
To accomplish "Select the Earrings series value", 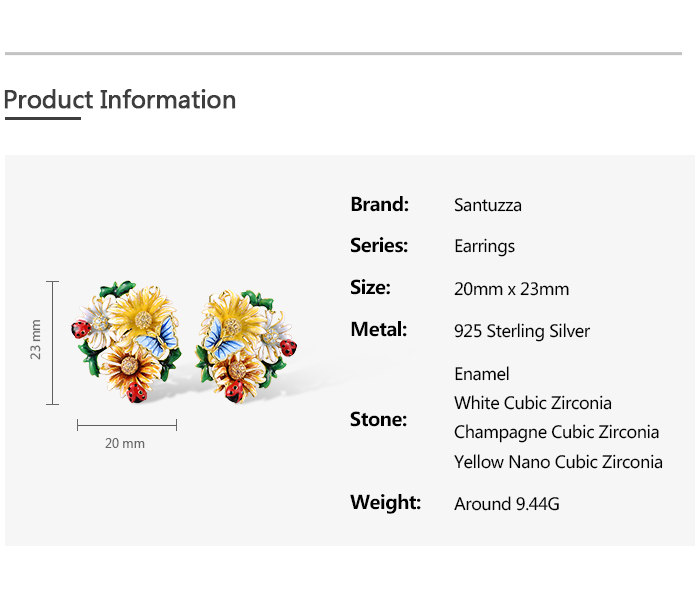I will [x=484, y=247].
